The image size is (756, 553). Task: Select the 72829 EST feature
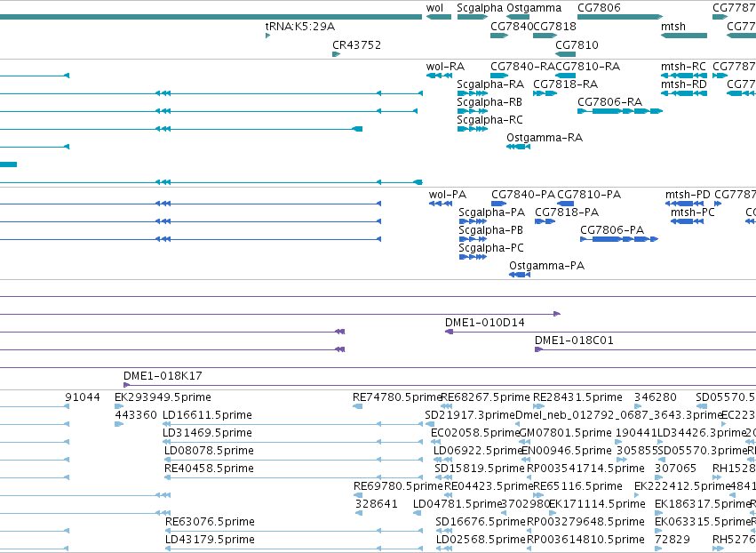coord(658,549)
